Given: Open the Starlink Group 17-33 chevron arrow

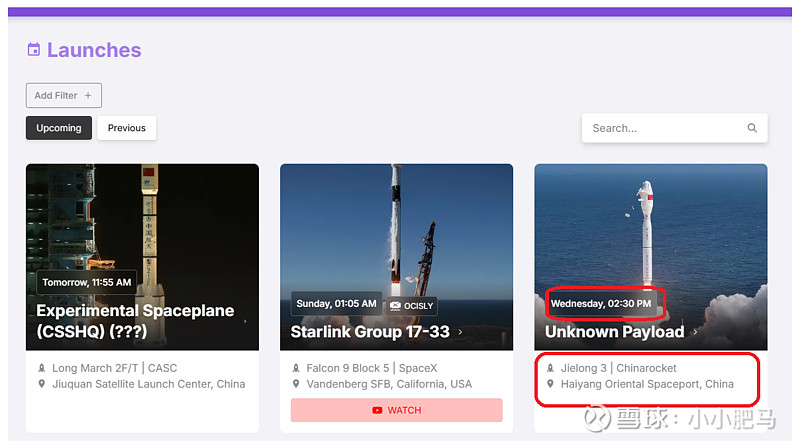Looking at the screenshot, I should coord(460,332).
